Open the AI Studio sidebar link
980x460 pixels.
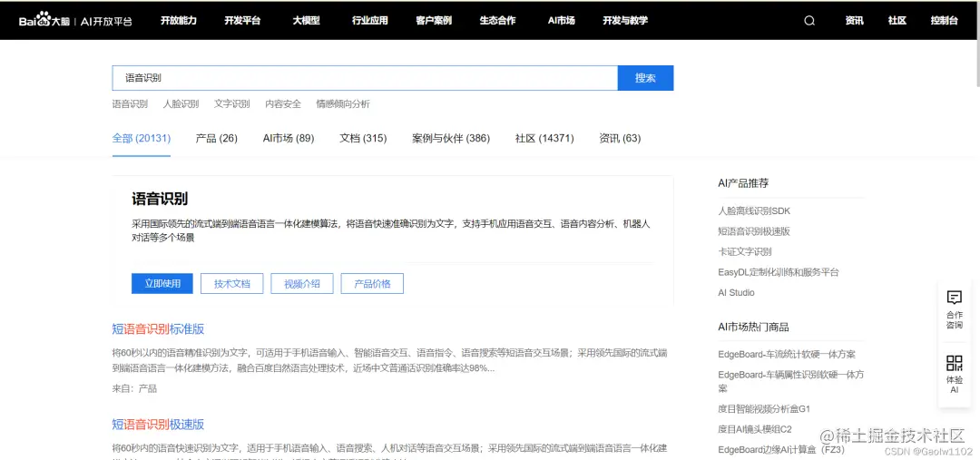(736, 292)
